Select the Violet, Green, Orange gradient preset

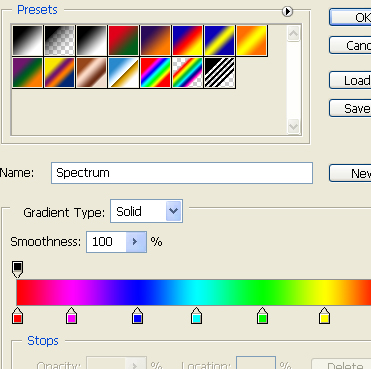pyautogui.click(x=28, y=73)
